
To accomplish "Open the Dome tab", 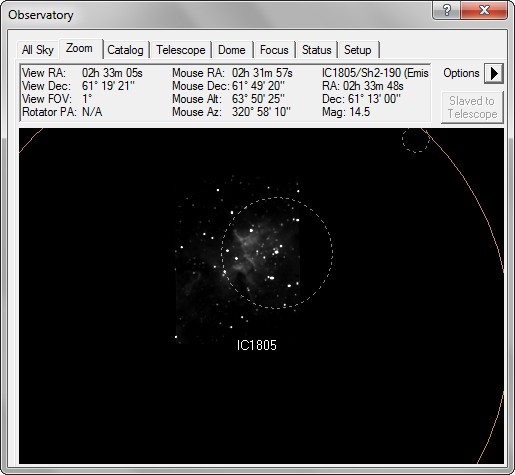I will (x=232, y=50).
